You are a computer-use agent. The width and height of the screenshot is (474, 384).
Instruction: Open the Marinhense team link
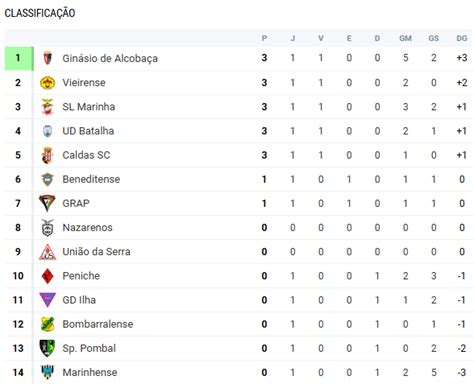pos(90,372)
